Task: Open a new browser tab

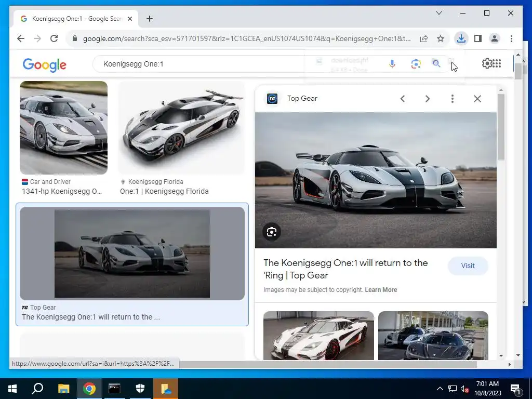Action: coord(149,19)
